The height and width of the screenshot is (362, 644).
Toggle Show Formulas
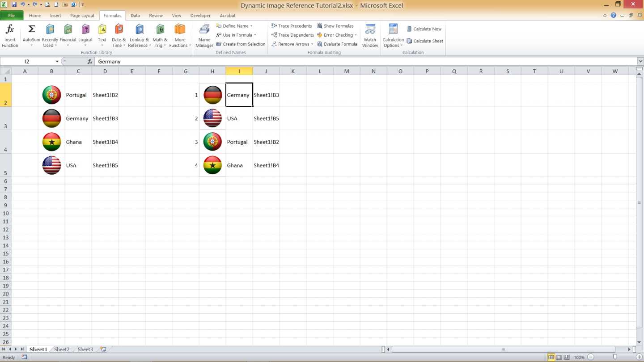[335, 26]
